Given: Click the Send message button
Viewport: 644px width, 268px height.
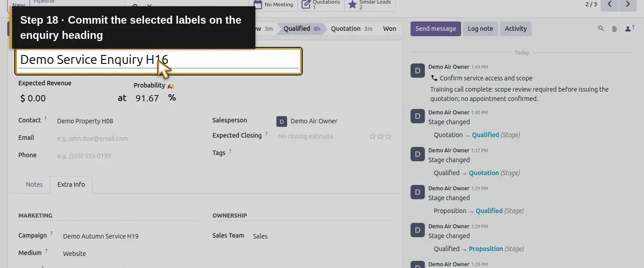Looking at the screenshot, I should pyautogui.click(x=436, y=29).
